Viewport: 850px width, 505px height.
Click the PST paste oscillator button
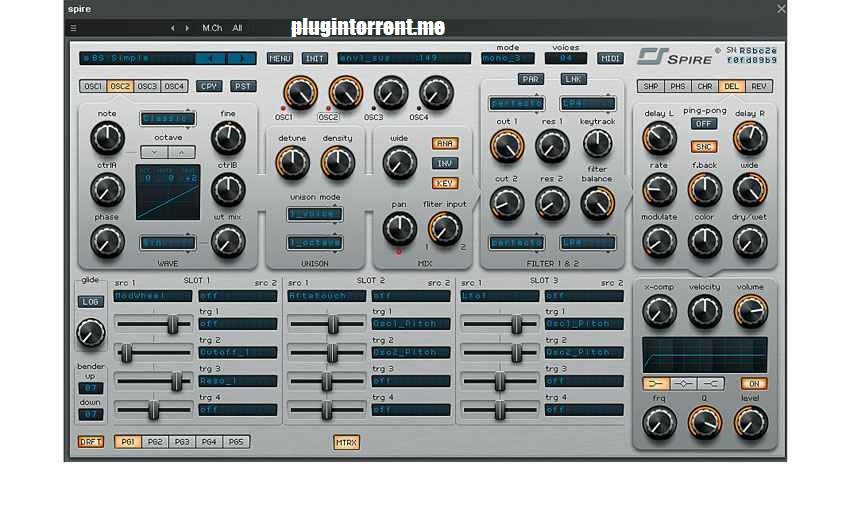[243, 86]
